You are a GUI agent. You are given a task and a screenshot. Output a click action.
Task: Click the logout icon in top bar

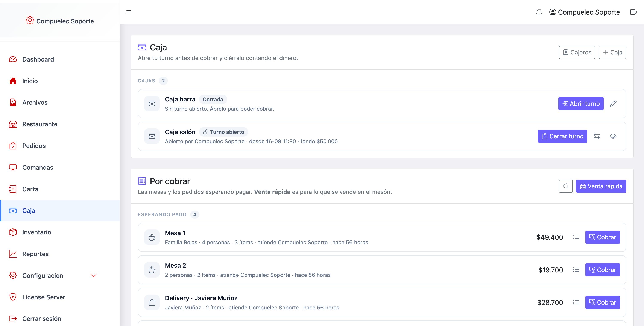[x=633, y=12]
